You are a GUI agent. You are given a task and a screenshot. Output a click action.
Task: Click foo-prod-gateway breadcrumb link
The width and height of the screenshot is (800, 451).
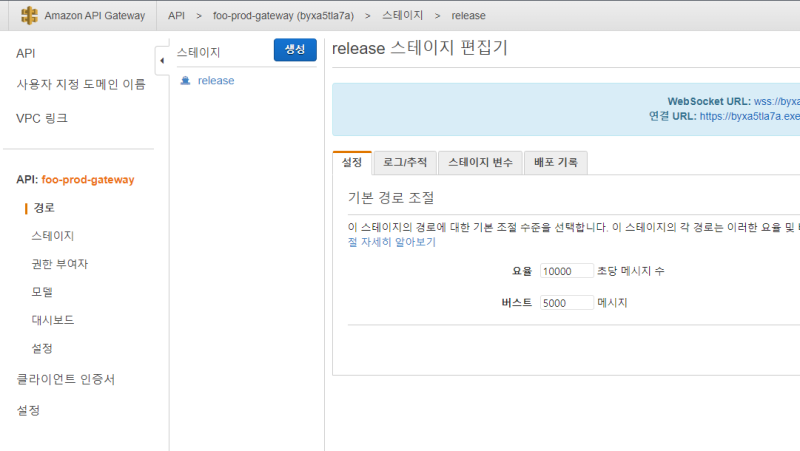coord(283,16)
